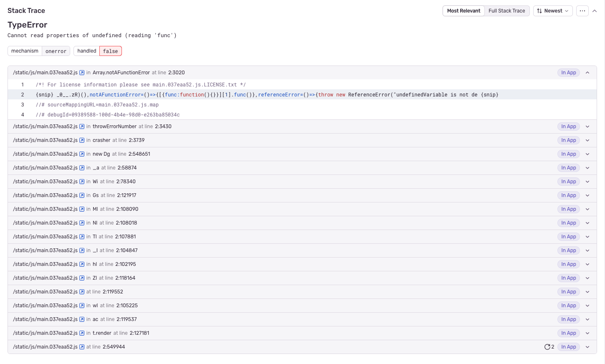Click the handled false badge
The width and height of the screenshot is (605, 364).
pyautogui.click(x=110, y=51)
